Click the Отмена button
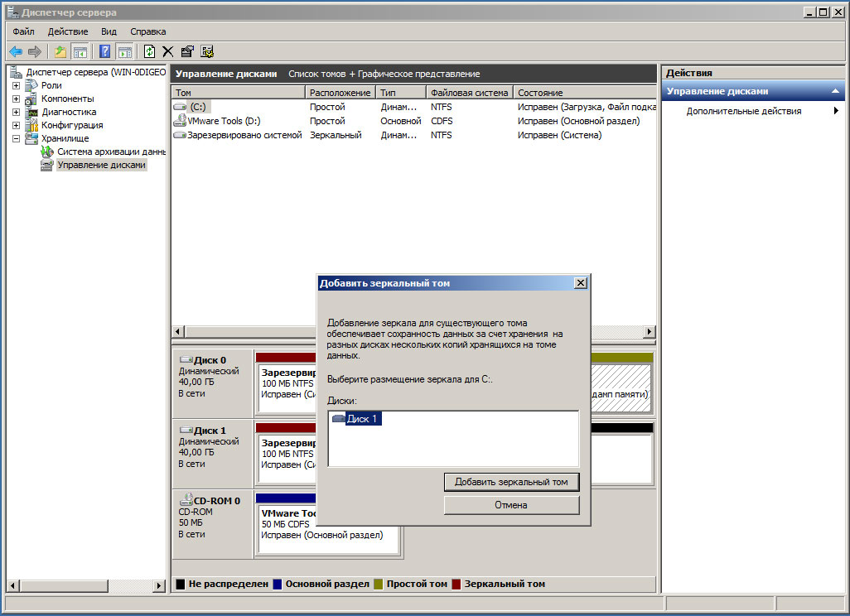Viewport: 850px width, 616px height. tap(511, 504)
